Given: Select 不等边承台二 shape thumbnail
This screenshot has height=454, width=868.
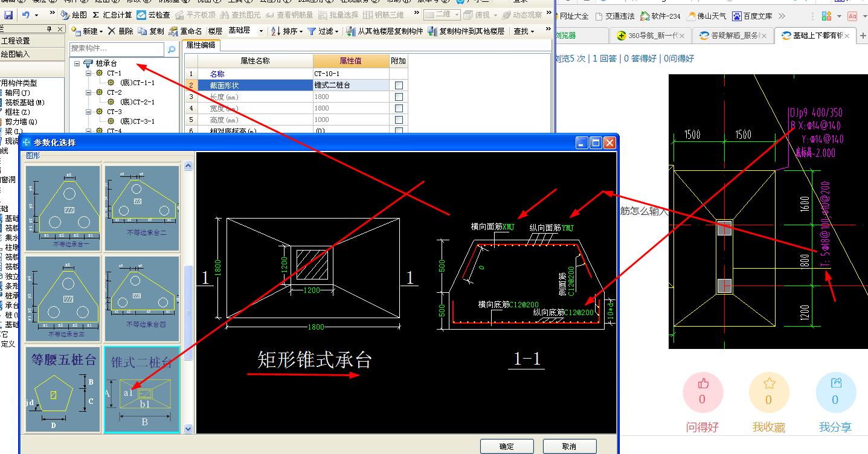Looking at the screenshot, I should pyautogui.click(x=142, y=208).
